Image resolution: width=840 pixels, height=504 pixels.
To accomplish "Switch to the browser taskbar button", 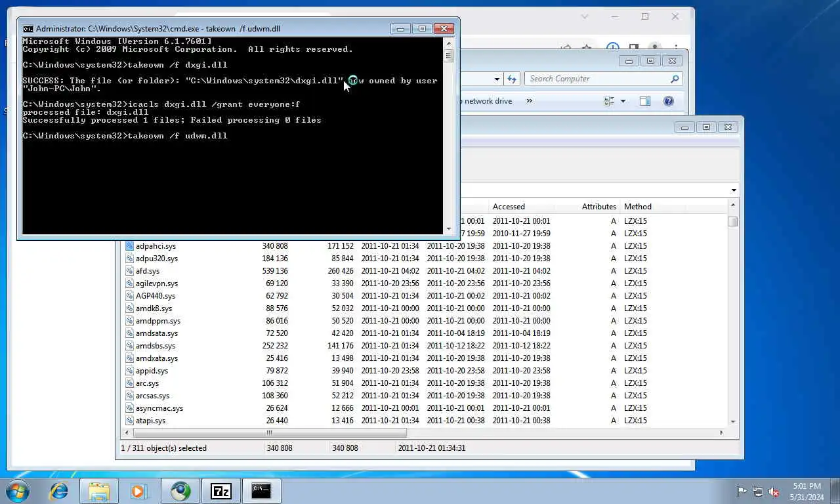I will point(180,490).
